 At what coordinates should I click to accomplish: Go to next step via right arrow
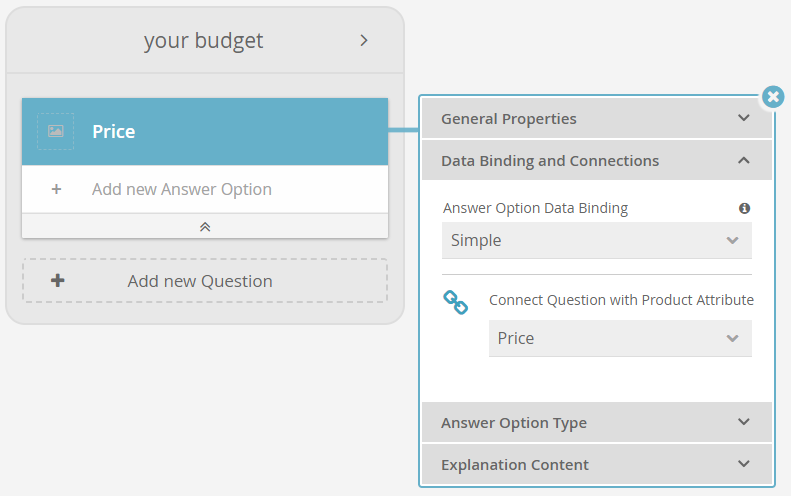(364, 40)
